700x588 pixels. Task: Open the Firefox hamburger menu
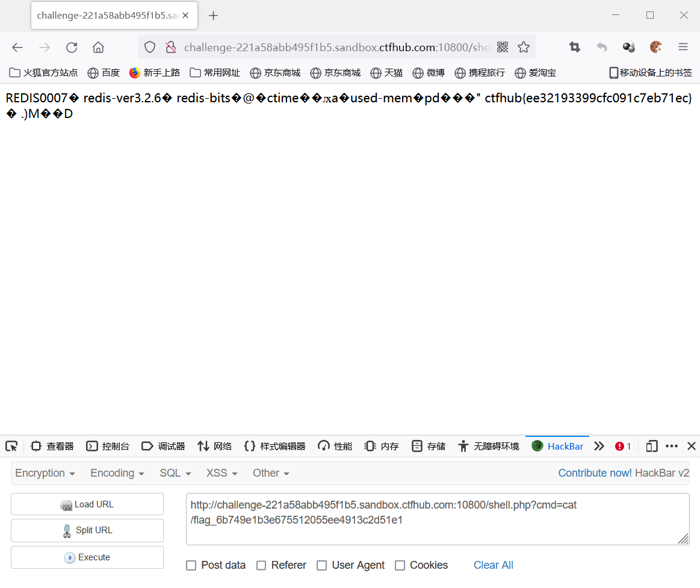(x=683, y=47)
